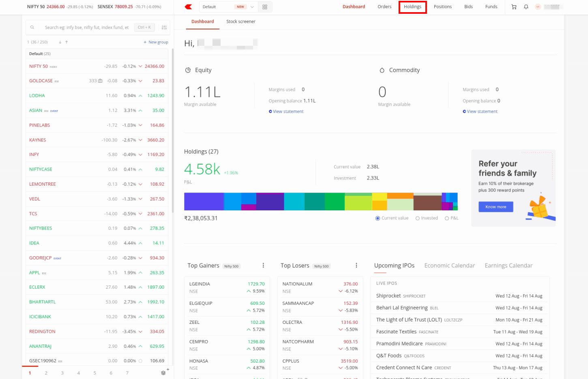Switch to watchlist page 2
Viewport: 588px width, 379px height.
[x=46, y=373]
